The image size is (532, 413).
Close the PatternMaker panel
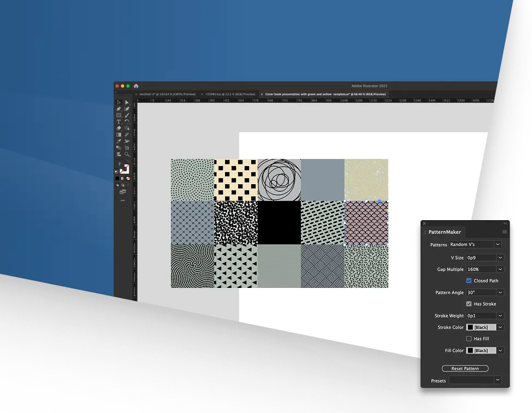[x=424, y=223]
